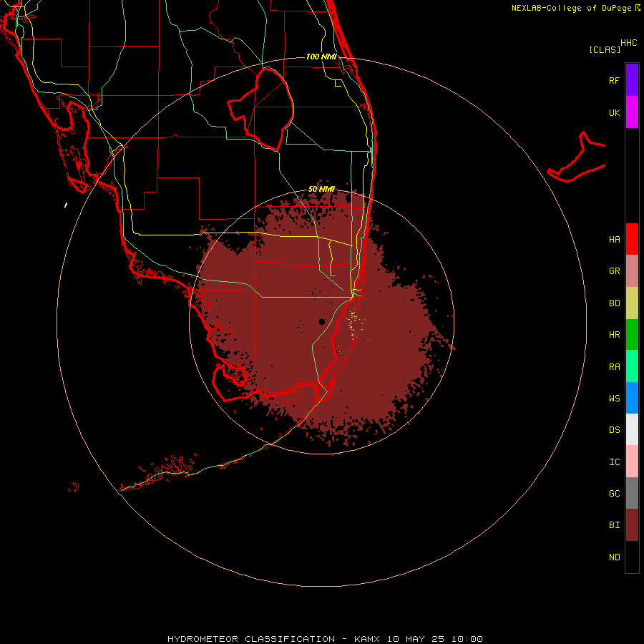The width and height of the screenshot is (644, 644).
Task: Click the UK magenta legend swatch
Action: coord(632,112)
